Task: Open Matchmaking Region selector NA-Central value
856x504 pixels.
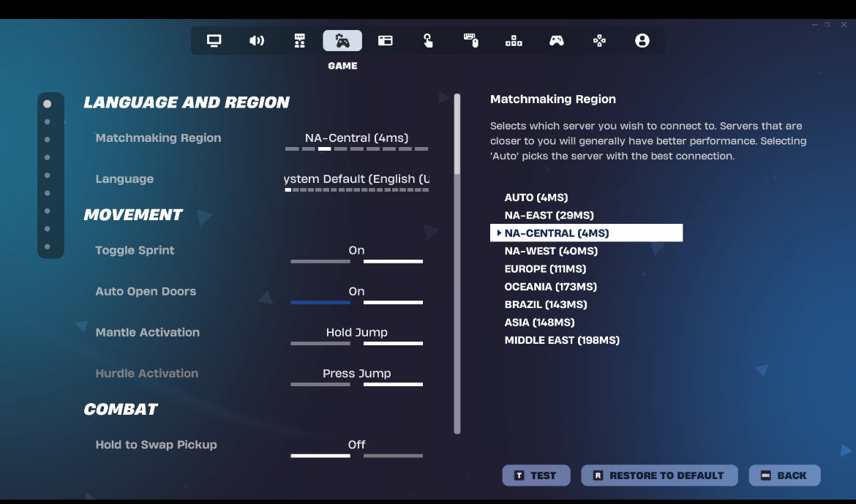Action: 356,138
